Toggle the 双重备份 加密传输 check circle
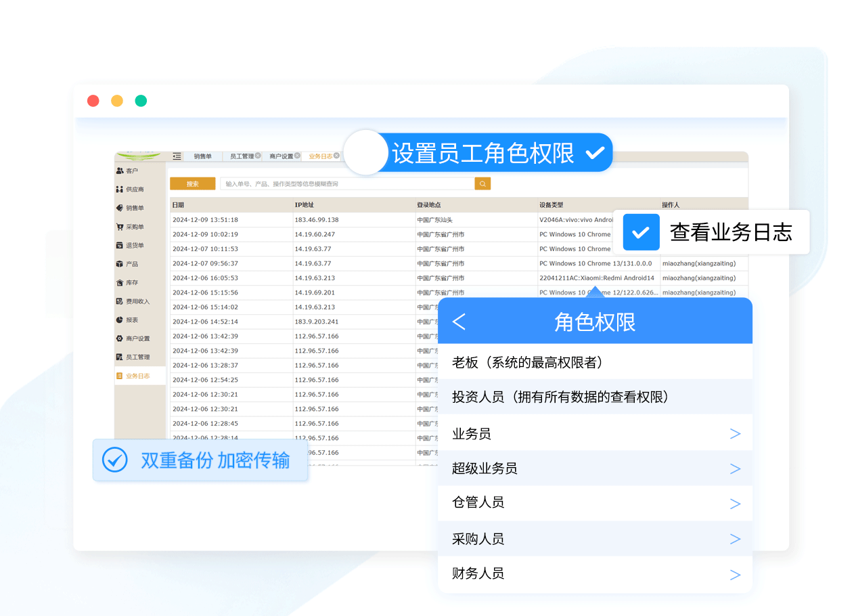854x616 pixels. pyautogui.click(x=114, y=460)
